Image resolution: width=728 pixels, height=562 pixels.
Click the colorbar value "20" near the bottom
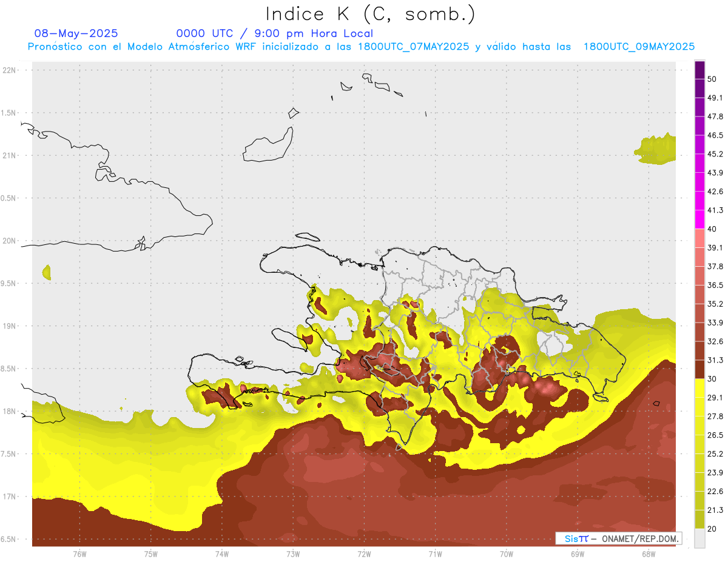click(x=713, y=529)
